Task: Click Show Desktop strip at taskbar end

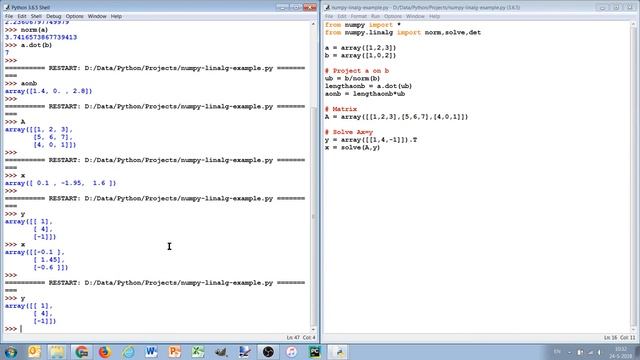Action: (638, 352)
